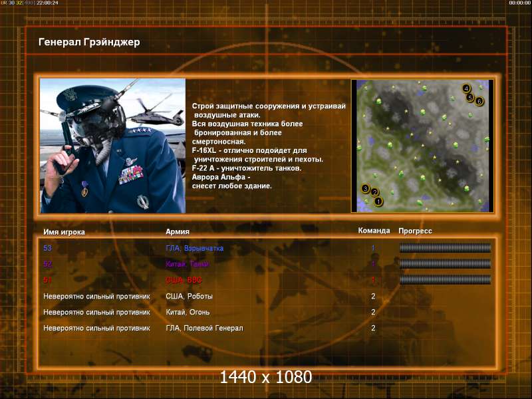Click the 'Прогресс' column header
Image resolution: width=532 pixels, height=399 pixels.
pyautogui.click(x=415, y=231)
